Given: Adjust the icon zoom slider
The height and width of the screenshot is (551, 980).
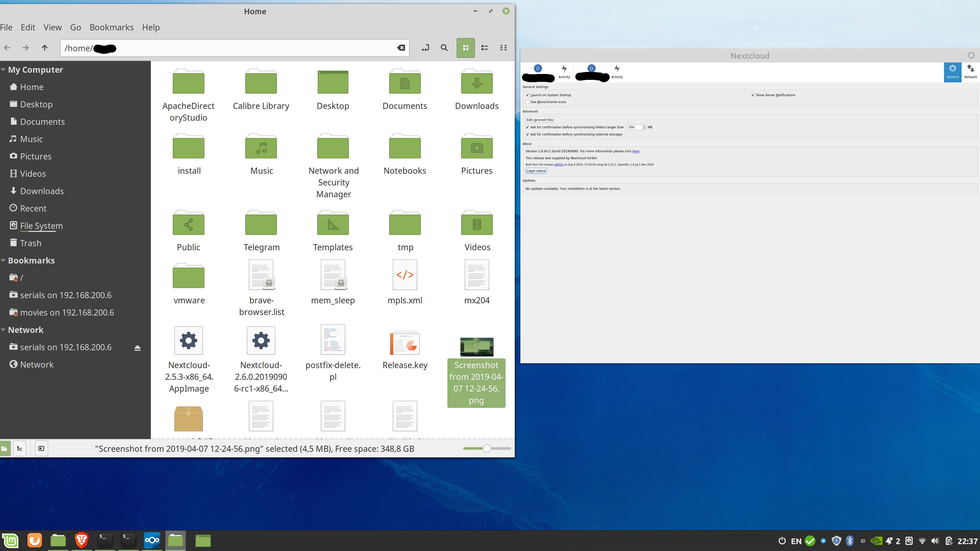Looking at the screenshot, I should click(487, 449).
